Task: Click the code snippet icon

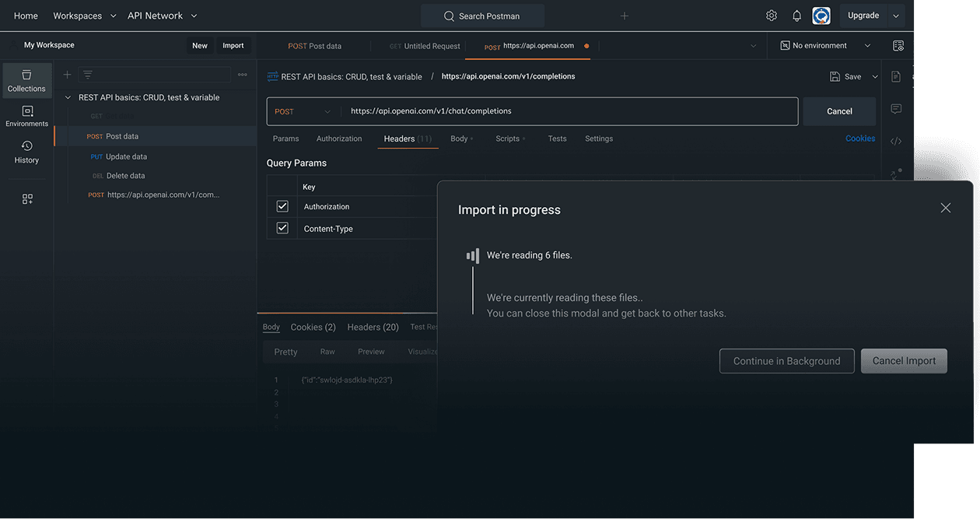Action: point(896,141)
